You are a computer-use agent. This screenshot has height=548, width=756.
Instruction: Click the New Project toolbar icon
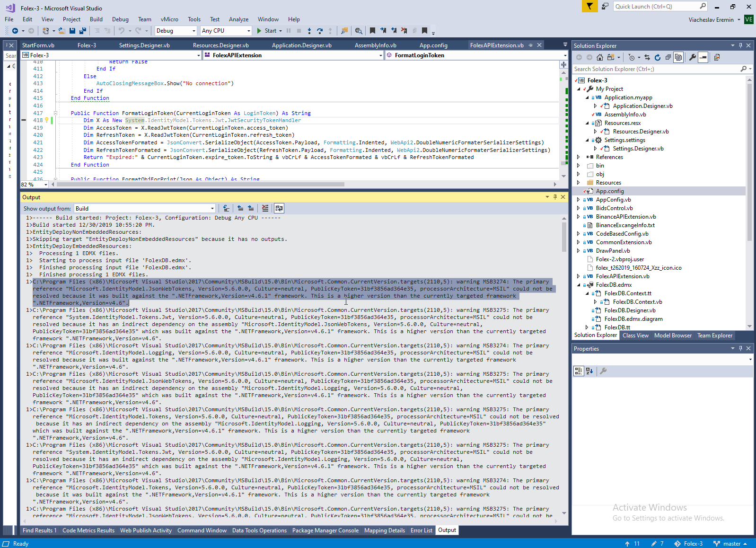coord(46,31)
